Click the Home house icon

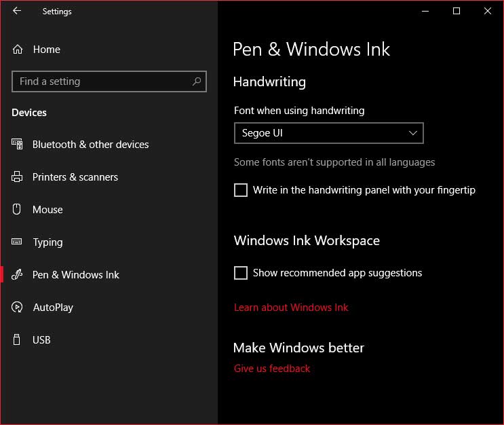18,50
